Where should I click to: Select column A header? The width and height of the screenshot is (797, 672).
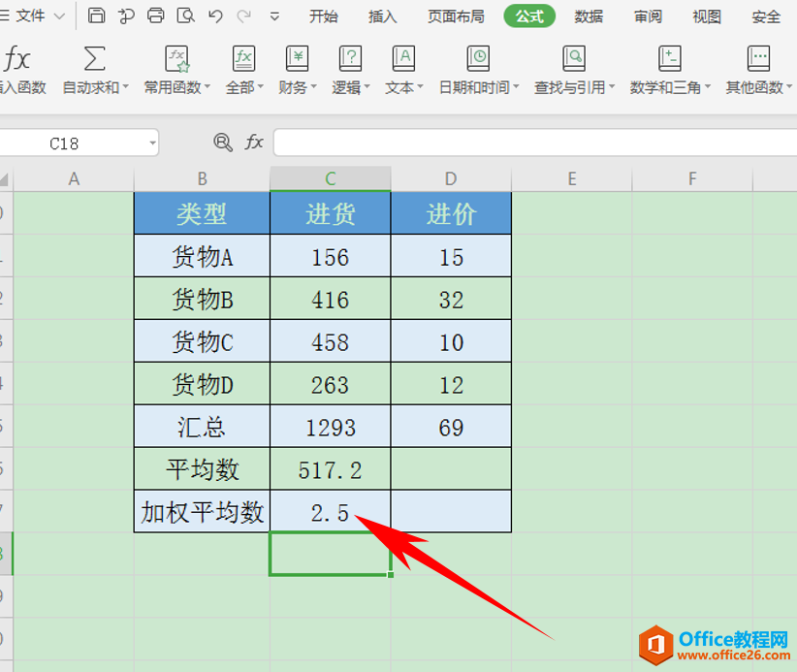point(74,179)
